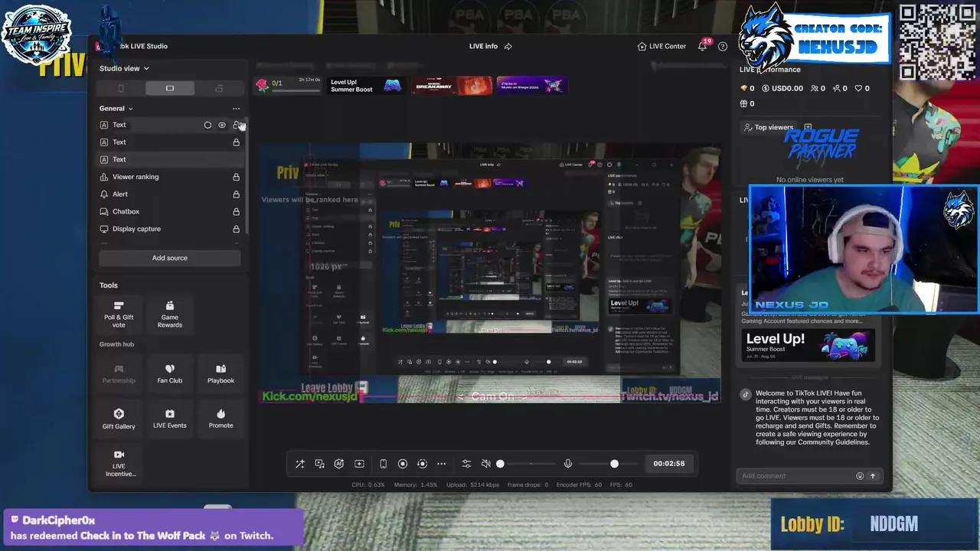This screenshot has width=980, height=551.
Task: Click the add clip plus icon
Action: [x=359, y=464]
